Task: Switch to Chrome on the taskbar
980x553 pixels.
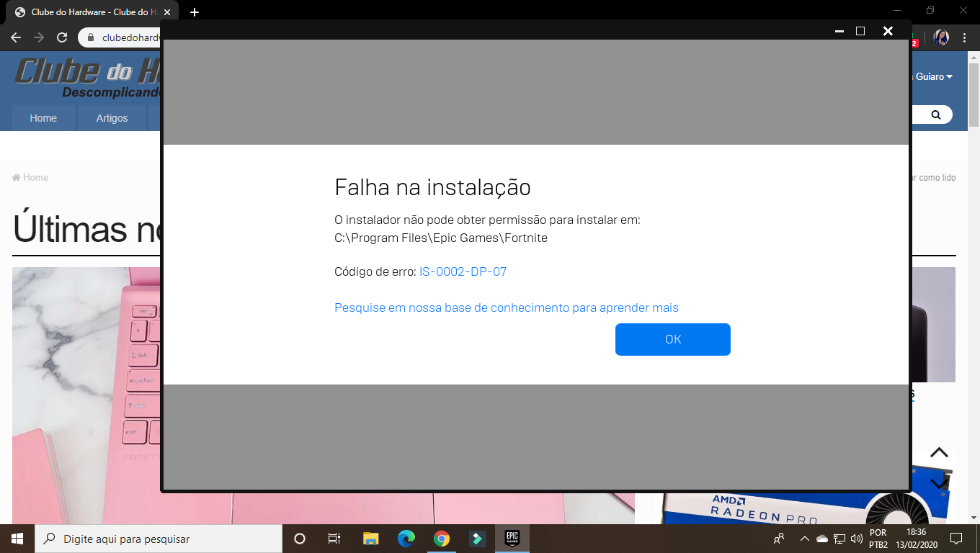Action: click(442, 539)
